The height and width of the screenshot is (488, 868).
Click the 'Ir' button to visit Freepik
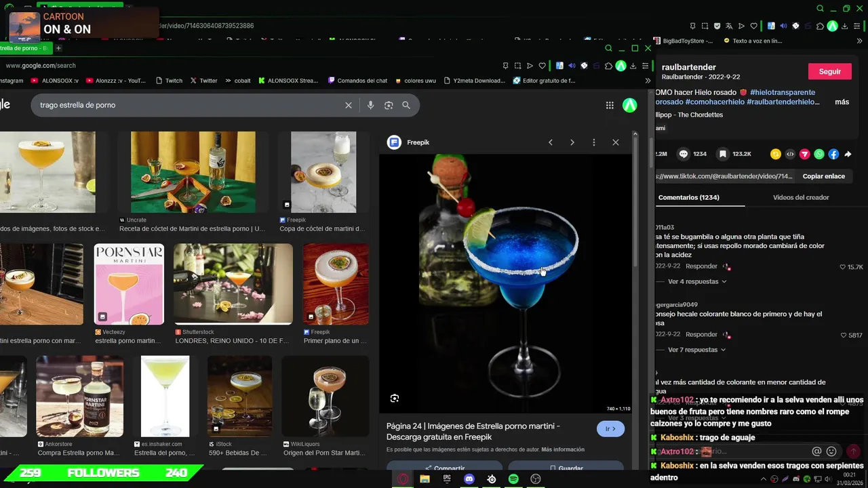tap(610, 428)
